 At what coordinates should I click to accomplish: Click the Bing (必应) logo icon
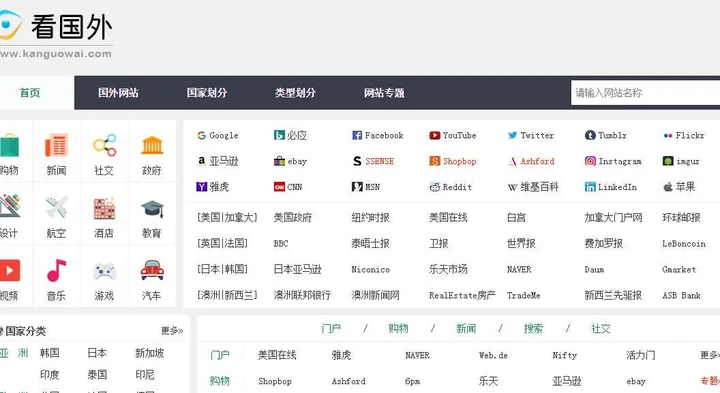point(279,135)
